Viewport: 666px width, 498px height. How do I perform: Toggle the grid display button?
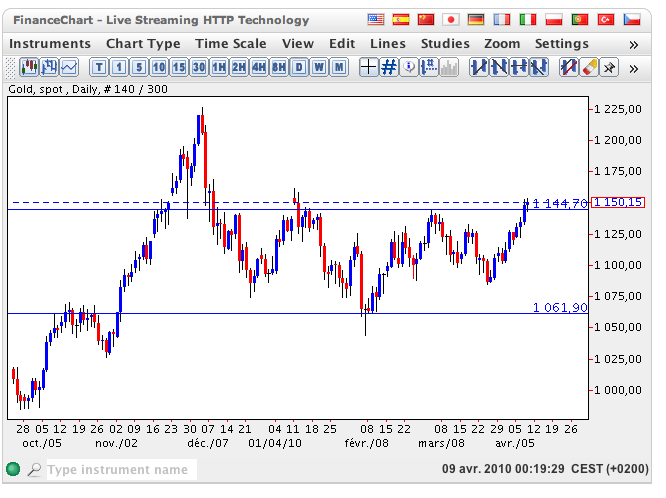tap(389, 67)
